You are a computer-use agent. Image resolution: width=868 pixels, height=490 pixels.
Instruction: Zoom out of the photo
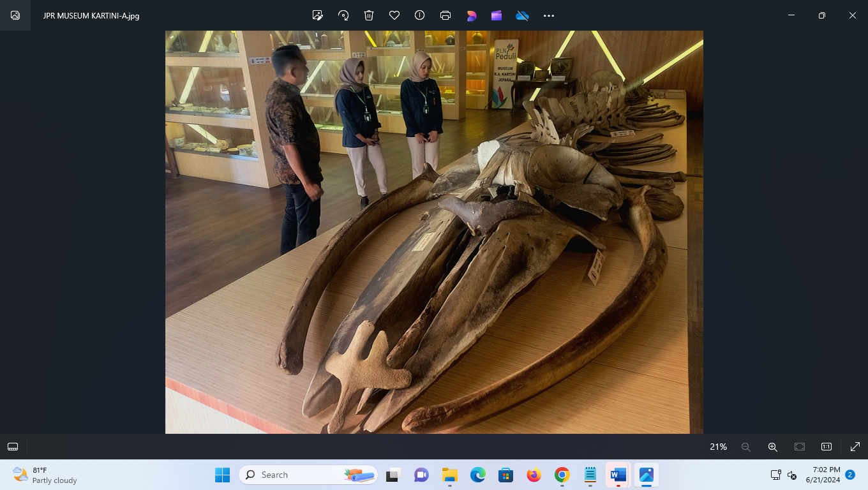point(745,447)
